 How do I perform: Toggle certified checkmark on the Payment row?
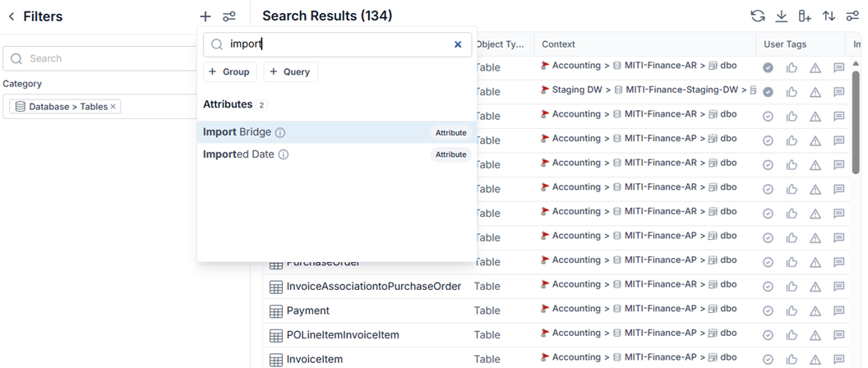768,310
